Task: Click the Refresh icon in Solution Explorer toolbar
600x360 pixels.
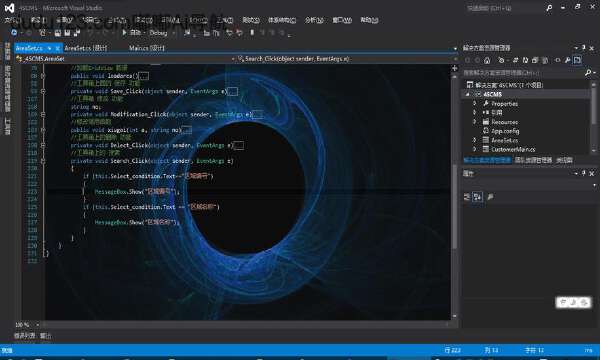Action: click(525, 60)
